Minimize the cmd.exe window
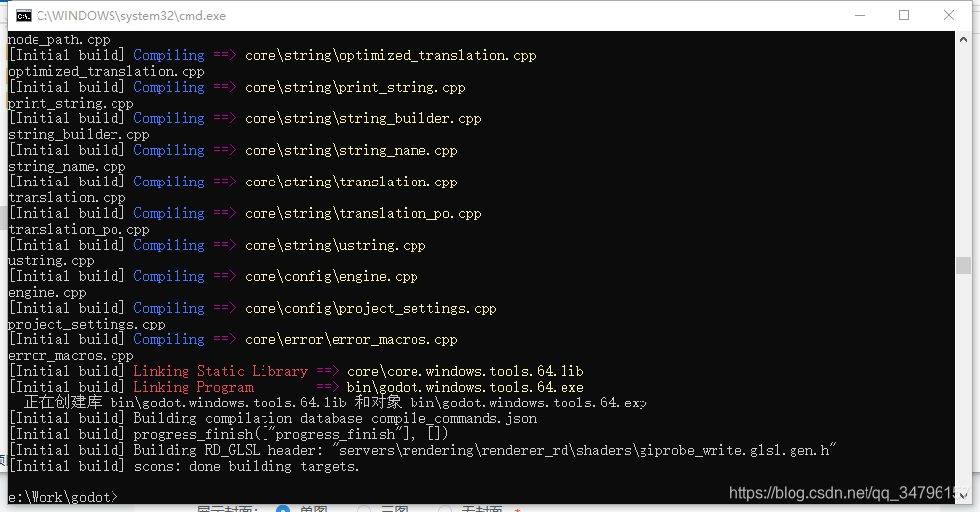This screenshot has width=980, height=512. pyautogui.click(x=860, y=15)
